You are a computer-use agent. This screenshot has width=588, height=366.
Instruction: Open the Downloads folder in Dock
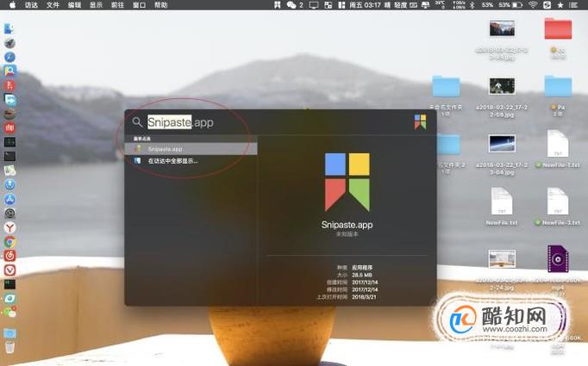[x=9, y=333]
